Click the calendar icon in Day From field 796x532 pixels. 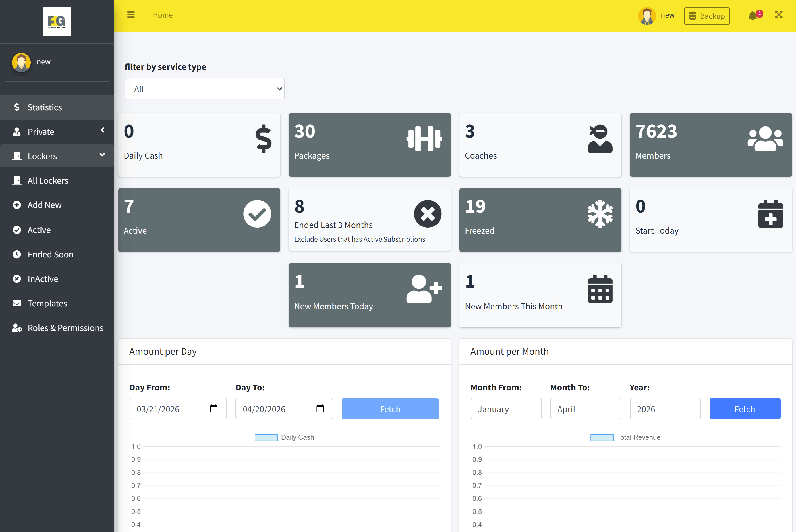point(214,408)
